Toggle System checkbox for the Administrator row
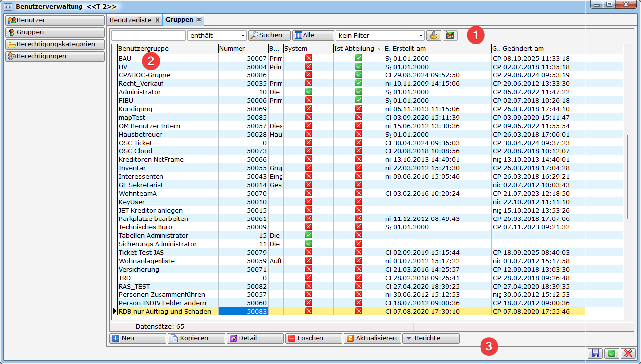Screen dimensions: 641x364 tap(308, 92)
